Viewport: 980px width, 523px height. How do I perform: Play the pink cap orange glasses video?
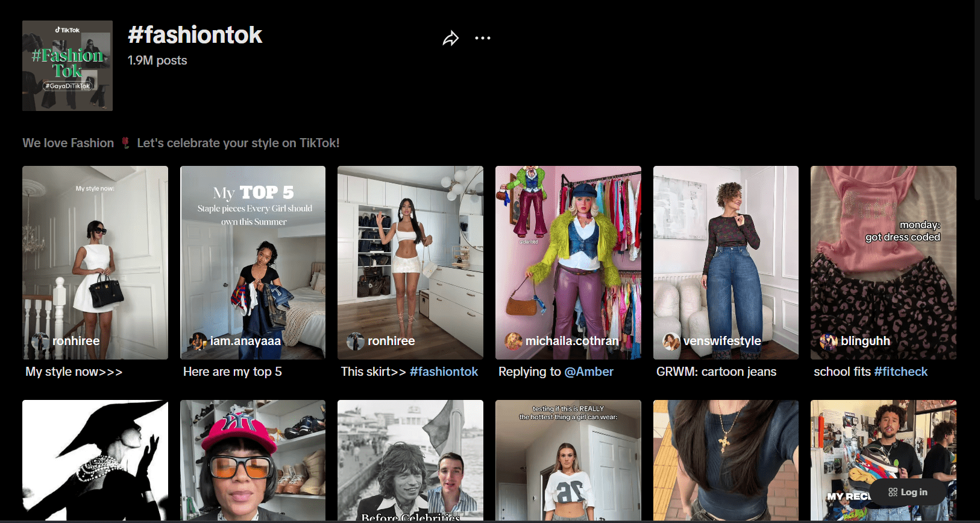coord(253,460)
